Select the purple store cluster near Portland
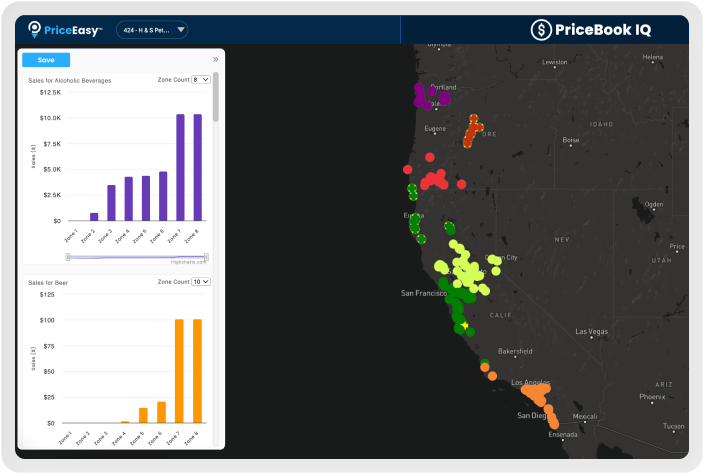 (427, 96)
